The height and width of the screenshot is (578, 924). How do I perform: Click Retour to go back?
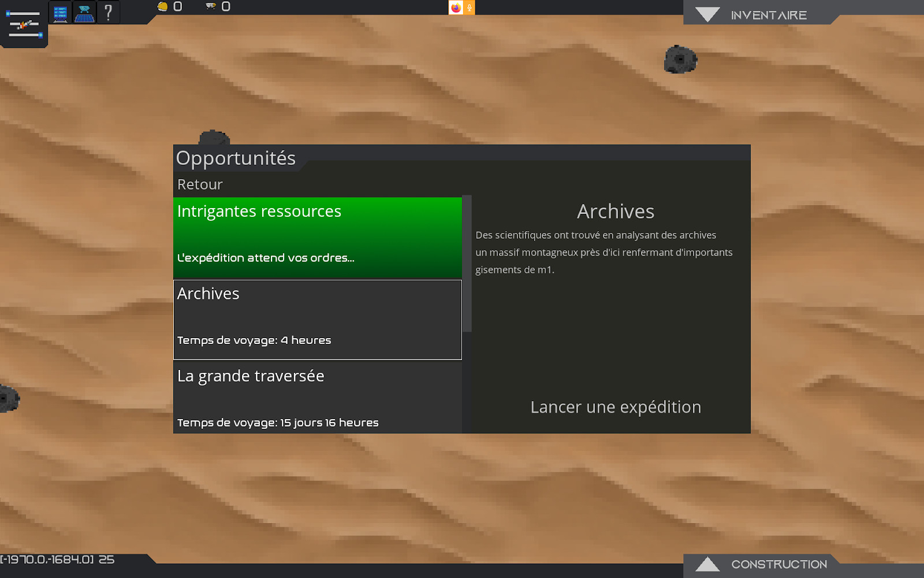coord(200,184)
